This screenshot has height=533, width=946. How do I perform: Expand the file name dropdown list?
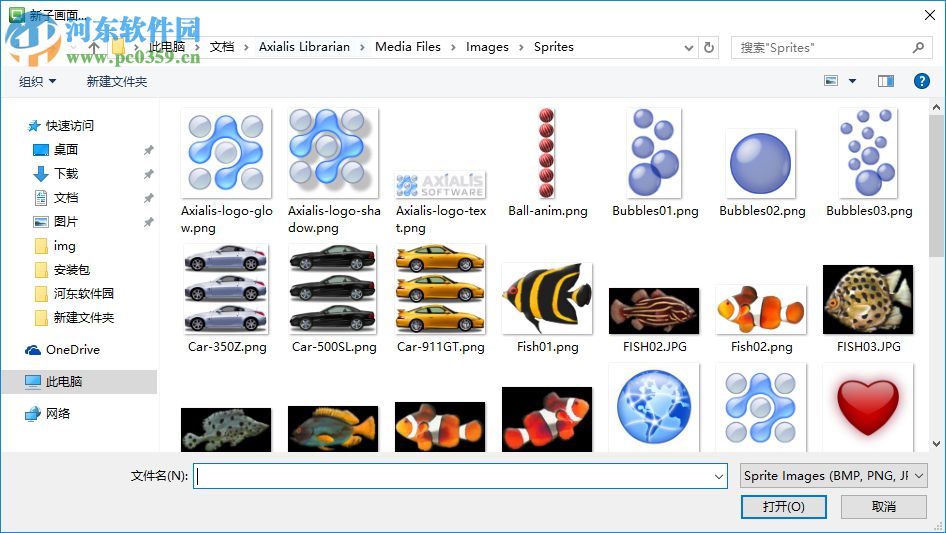pos(719,476)
